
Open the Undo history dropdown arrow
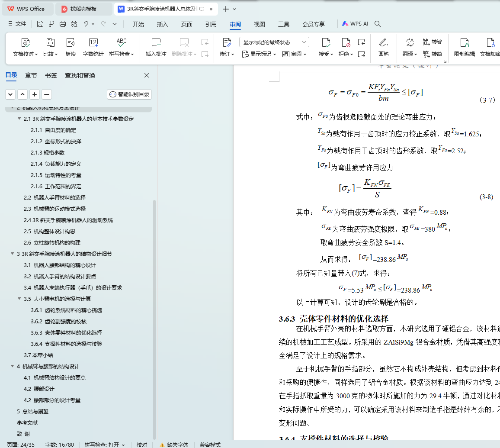(x=93, y=24)
